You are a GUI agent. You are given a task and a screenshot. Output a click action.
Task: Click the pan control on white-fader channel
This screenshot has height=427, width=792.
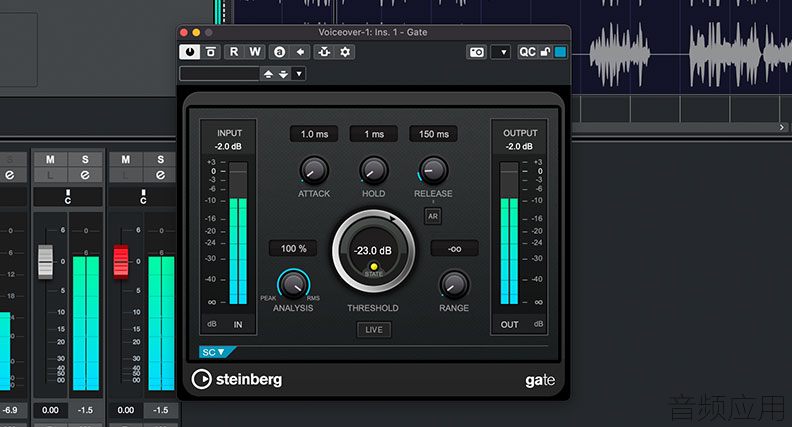68,197
